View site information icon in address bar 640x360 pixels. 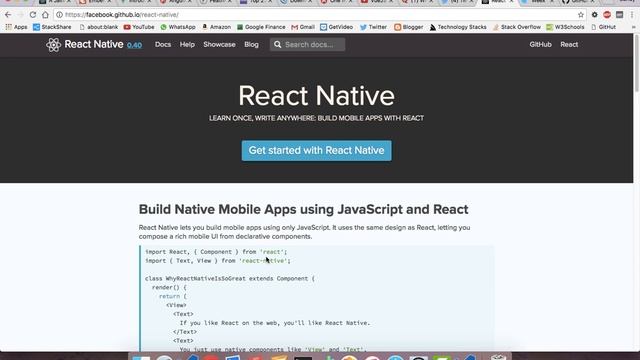[x=60, y=15]
